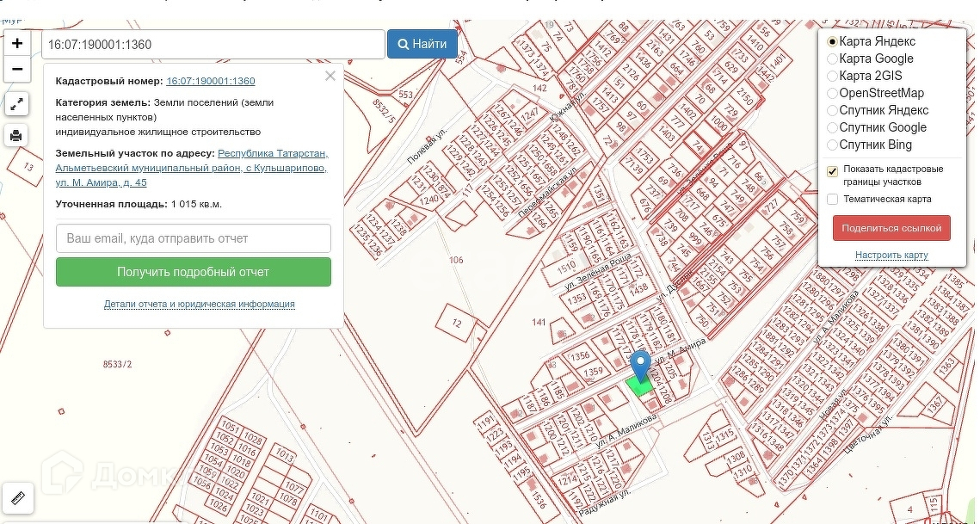Uncheck Показать кадастровые границы участков
The width and height of the screenshot is (980, 524).
(x=832, y=170)
